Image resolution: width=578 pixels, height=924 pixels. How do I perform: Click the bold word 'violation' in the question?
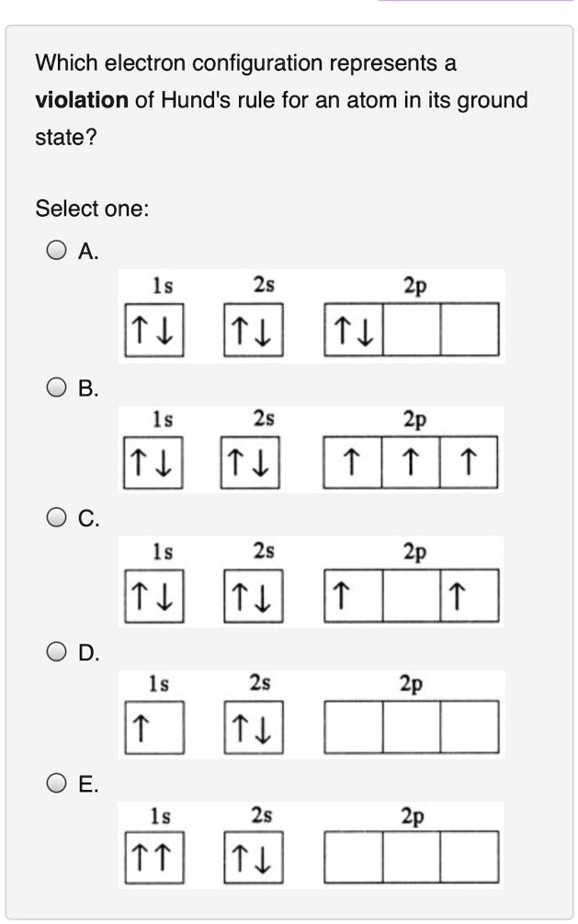pos(82,100)
